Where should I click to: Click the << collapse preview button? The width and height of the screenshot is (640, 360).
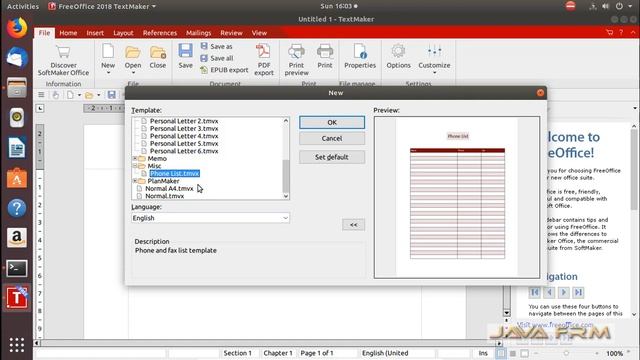[353, 224]
